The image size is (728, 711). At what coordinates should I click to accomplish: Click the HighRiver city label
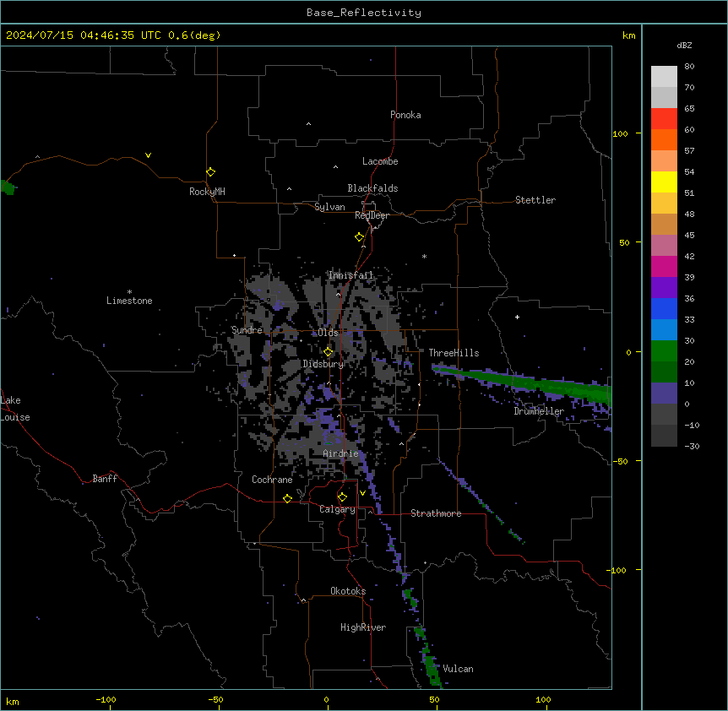[x=363, y=627]
